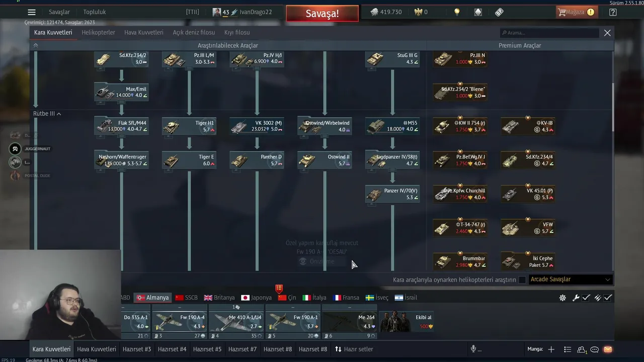
Task: Select the Fw 190 A-4 crew slot
Action: 180,322
